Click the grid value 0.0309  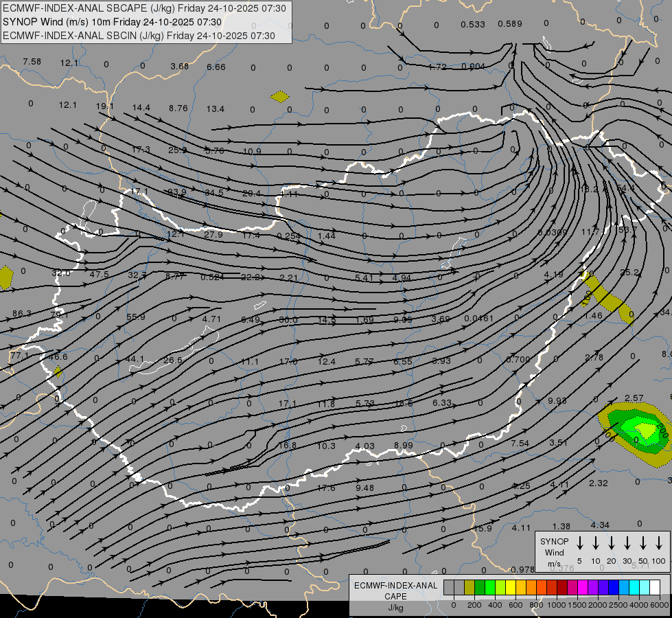click(553, 233)
